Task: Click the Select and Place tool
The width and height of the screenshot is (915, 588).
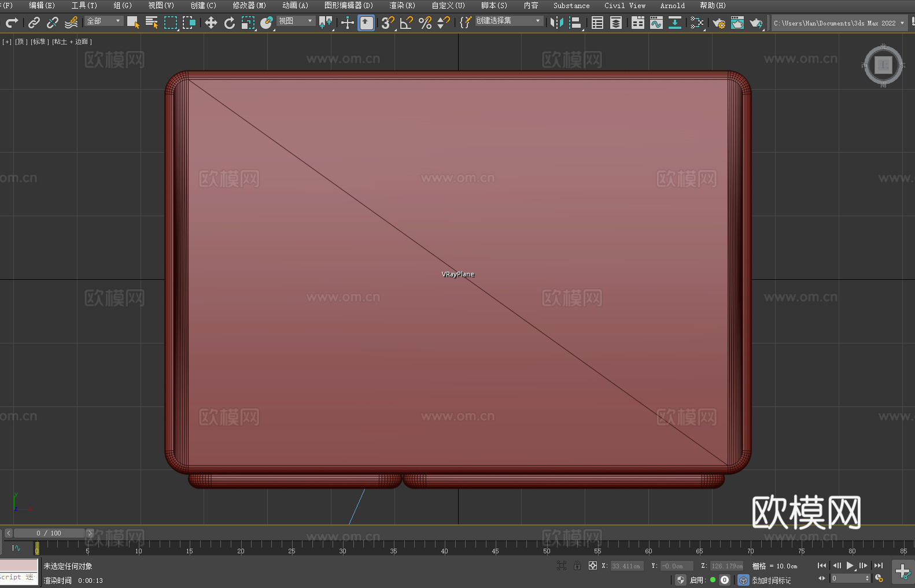Action: pos(267,23)
